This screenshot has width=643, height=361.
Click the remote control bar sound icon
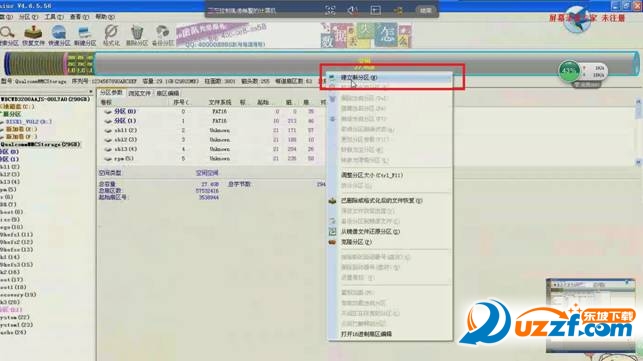pyautogui.click(x=353, y=10)
